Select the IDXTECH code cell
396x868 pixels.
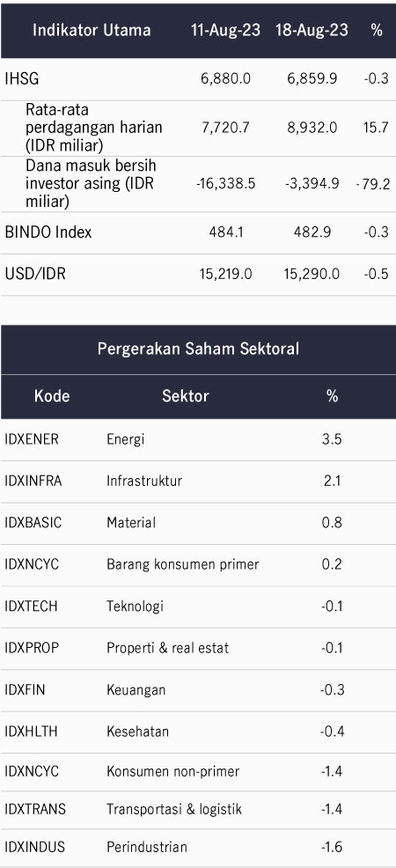(31, 607)
